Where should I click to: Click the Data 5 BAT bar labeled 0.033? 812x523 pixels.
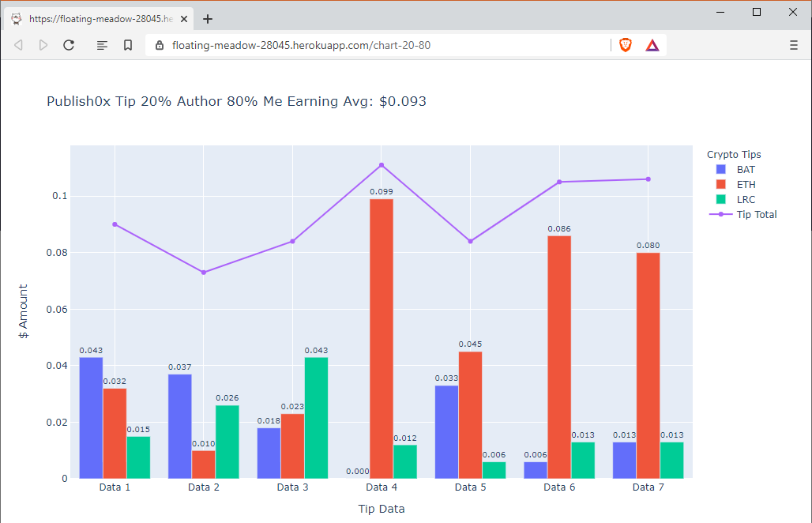(x=446, y=432)
